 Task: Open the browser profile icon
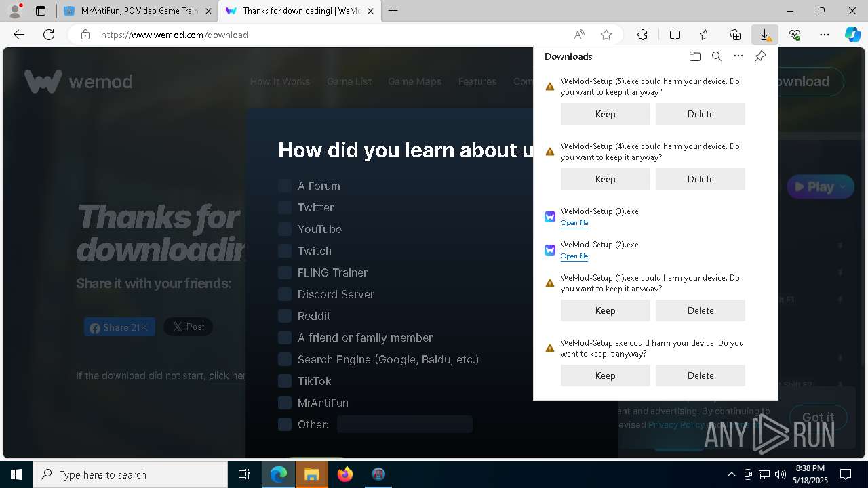click(15, 11)
